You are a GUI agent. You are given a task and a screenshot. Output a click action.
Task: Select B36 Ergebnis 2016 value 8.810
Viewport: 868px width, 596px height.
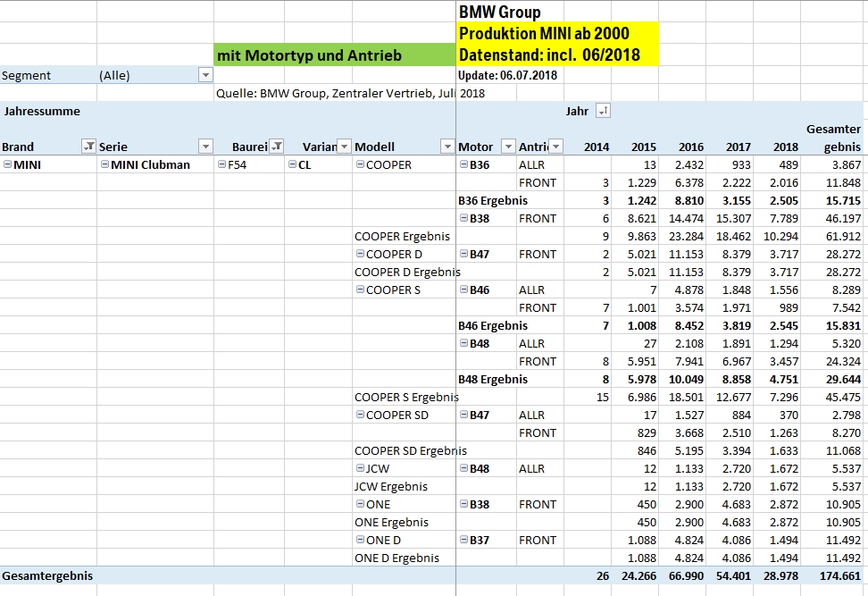point(689,200)
